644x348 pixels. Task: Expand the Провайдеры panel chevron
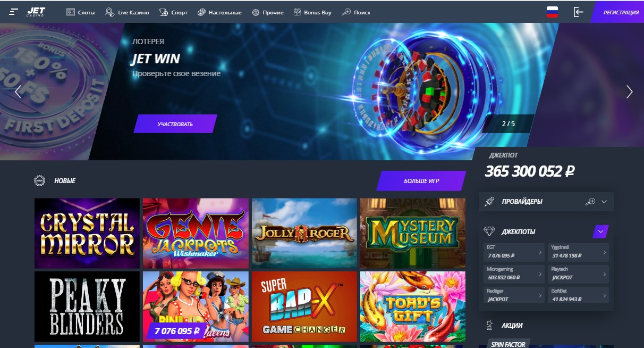pyautogui.click(x=604, y=202)
